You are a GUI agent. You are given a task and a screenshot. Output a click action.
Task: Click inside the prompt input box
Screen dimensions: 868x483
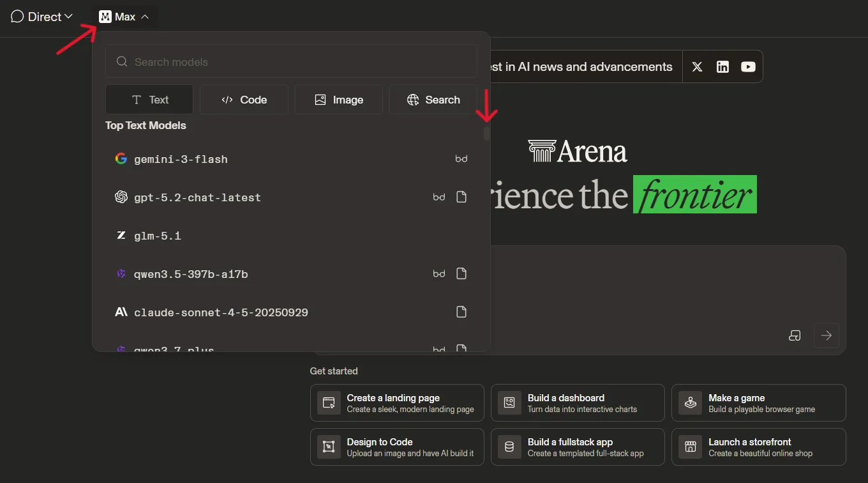(x=668, y=287)
